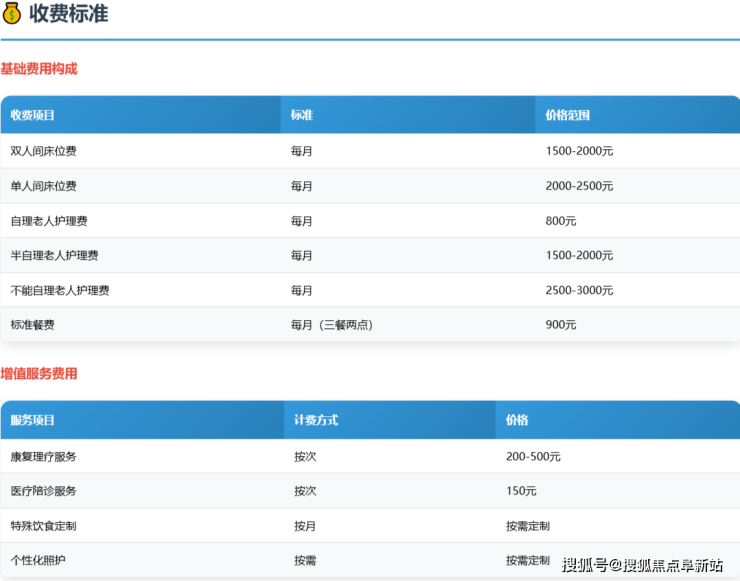Click the 增值服务费用 section title
The height and width of the screenshot is (581, 740).
tap(39, 374)
